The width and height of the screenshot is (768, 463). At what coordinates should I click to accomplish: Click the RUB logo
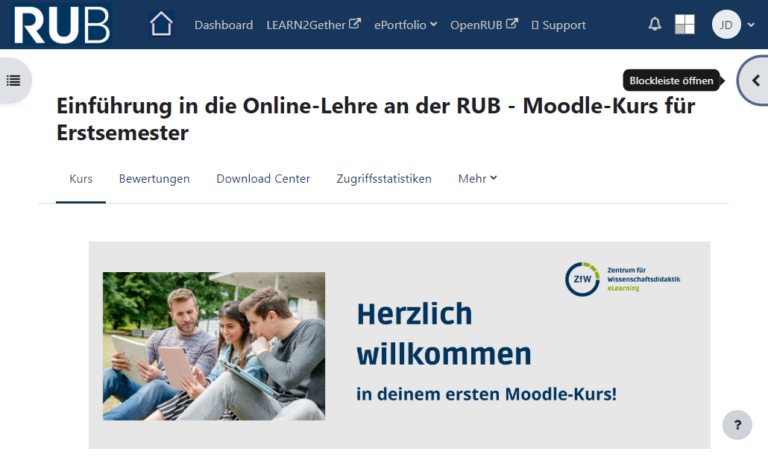62,24
